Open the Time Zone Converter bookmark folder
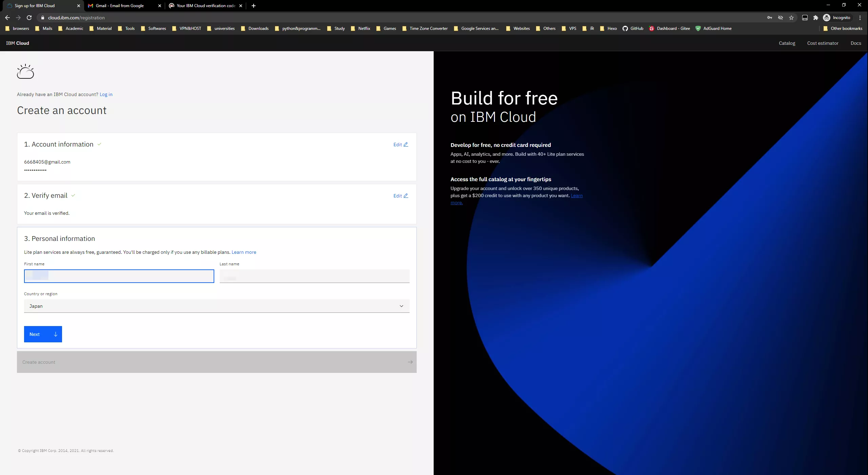The width and height of the screenshot is (868, 475). pyautogui.click(x=425, y=28)
